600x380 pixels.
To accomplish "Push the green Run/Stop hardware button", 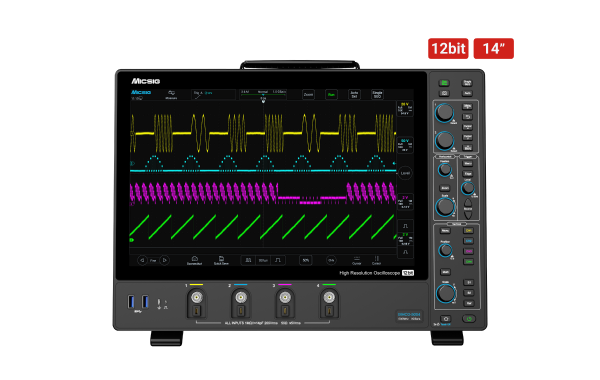I will (x=444, y=83).
